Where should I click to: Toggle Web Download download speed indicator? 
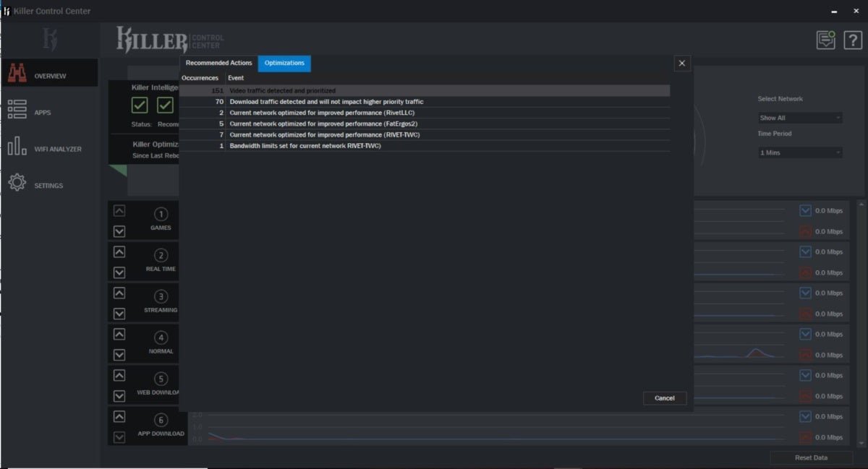coord(805,375)
